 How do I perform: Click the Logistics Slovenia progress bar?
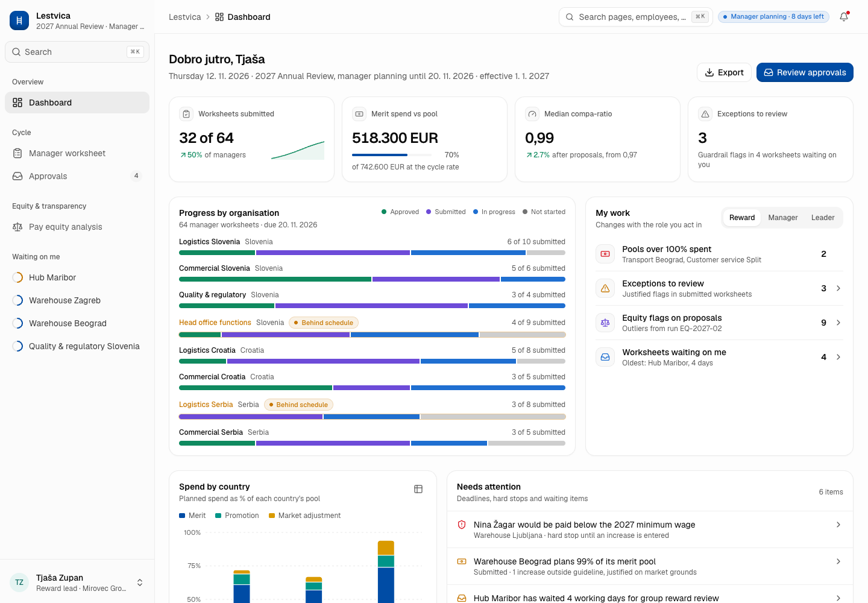[x=372, y=253]
